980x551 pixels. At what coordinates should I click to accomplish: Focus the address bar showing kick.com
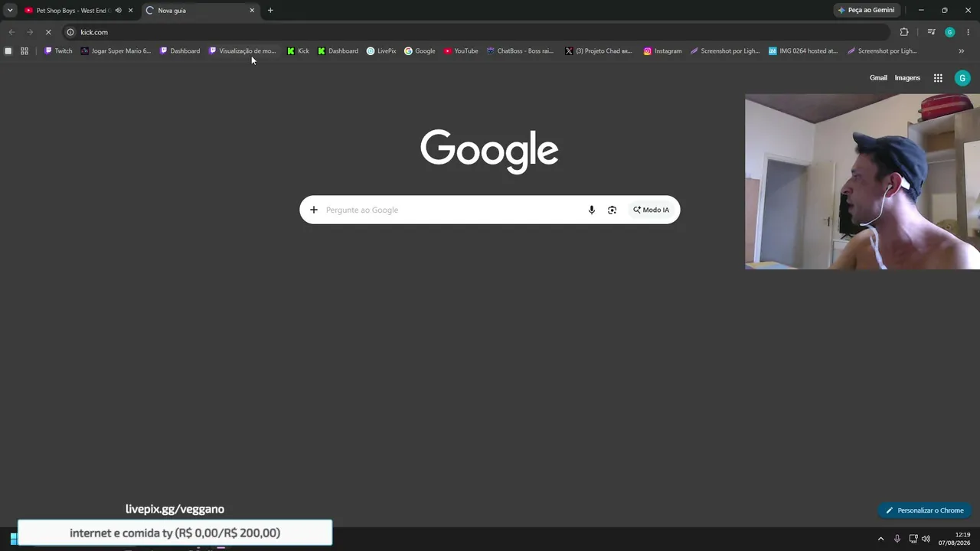click(x=475, y=32)
